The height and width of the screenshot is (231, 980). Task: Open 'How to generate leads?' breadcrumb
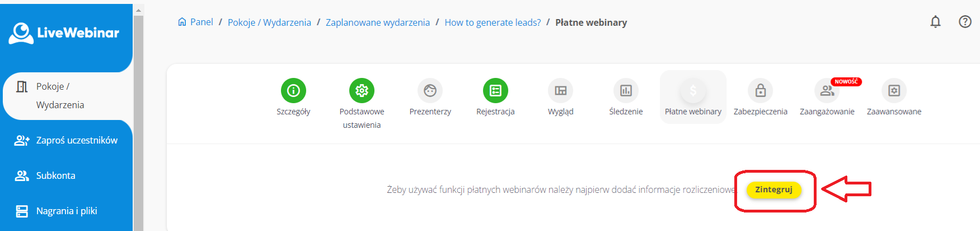(x=493, y=22)
